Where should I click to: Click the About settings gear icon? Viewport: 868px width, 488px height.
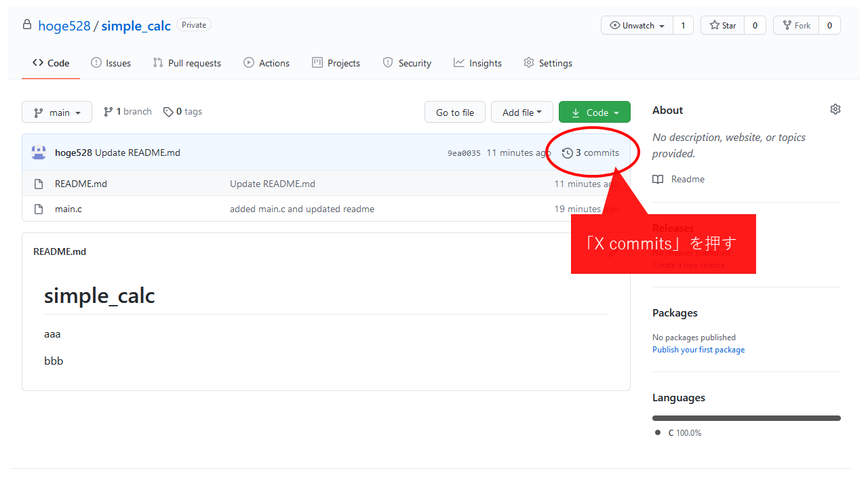point(835,109)
